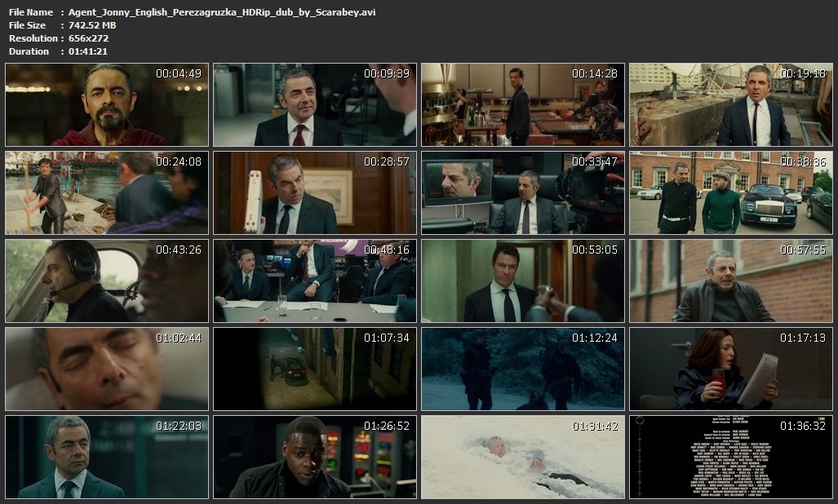
Task: Select the frame marked 00:28:57
Action: point(315,192)
